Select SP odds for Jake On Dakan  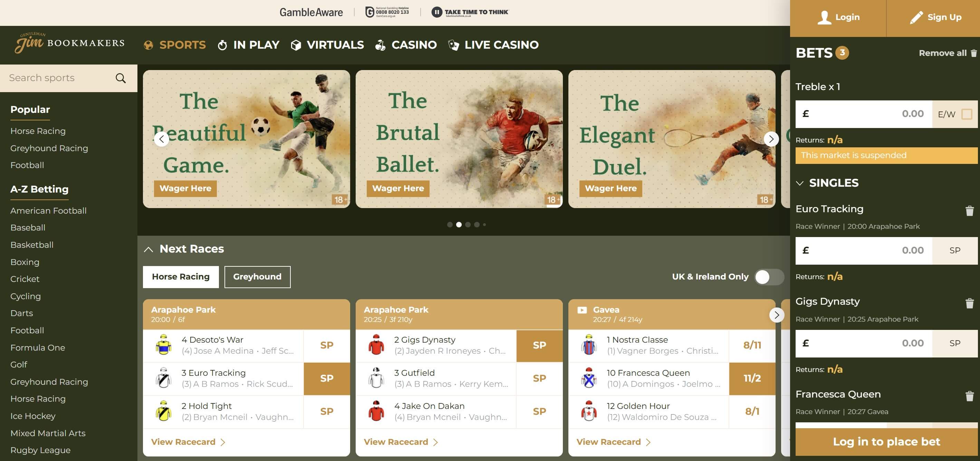coord(539,412)
